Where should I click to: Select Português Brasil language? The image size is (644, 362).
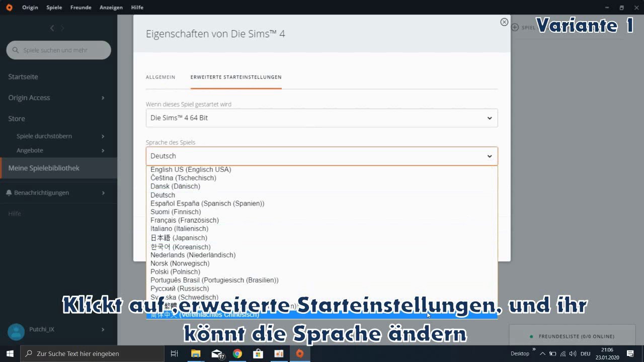click(x=321, y=280)
